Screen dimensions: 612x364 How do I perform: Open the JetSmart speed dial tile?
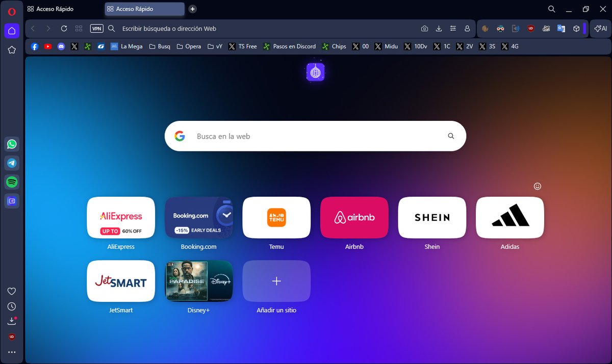coord(121,281)
